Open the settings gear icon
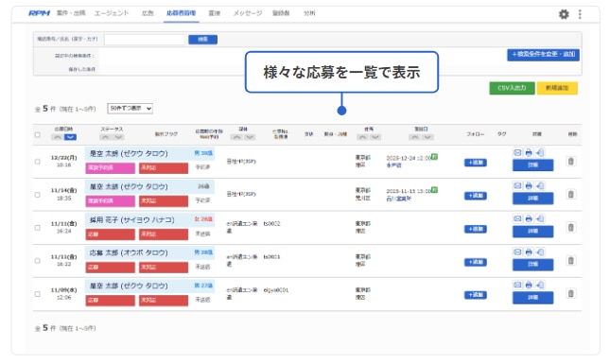Image resolution: width=610 pixels, height=364 pixels. tap(564, 14)
